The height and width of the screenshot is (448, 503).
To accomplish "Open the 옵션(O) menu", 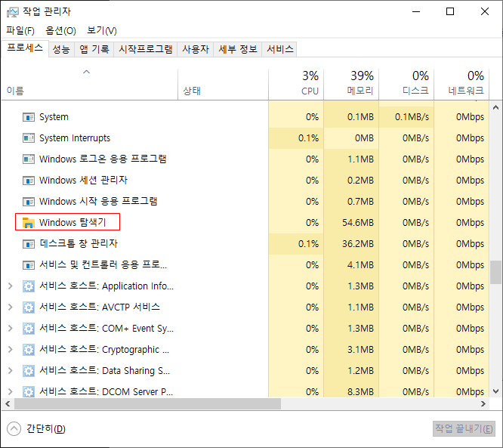I will click(x=60, y=30).
